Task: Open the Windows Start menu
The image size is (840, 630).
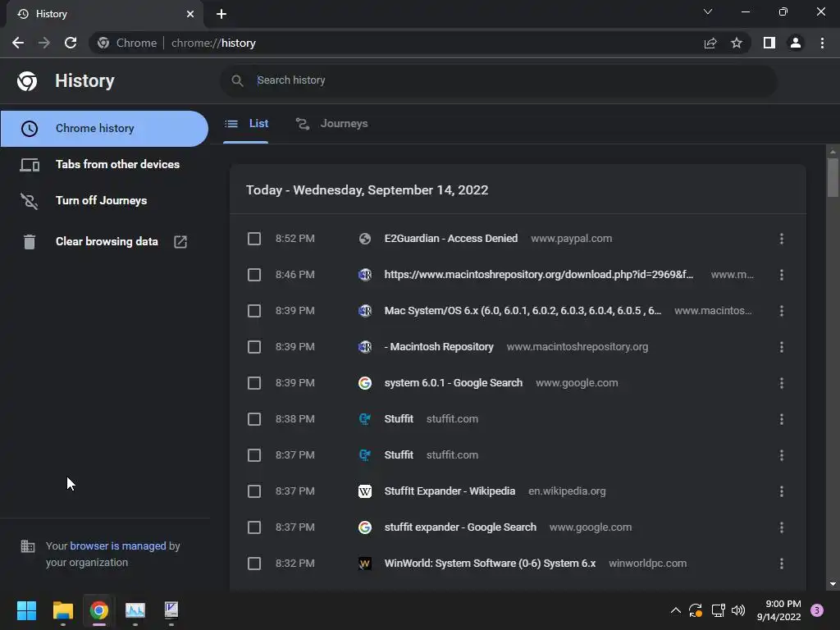Action: pyautogui.click(x=26, y=610)
